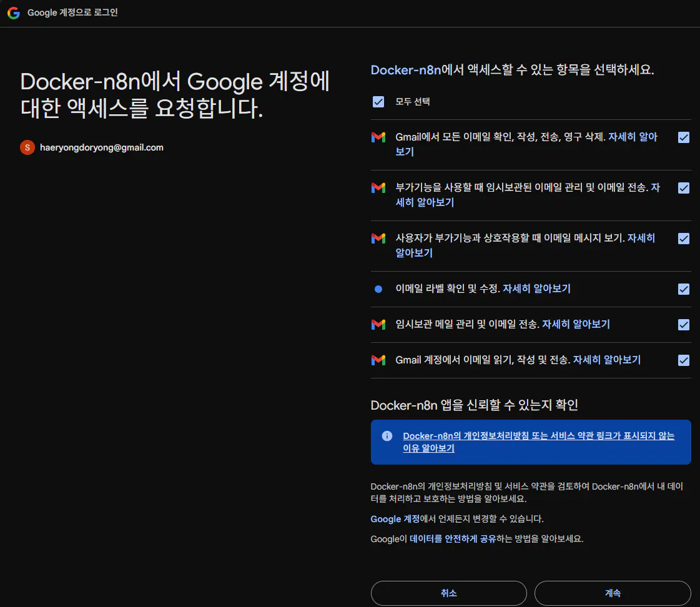This screenshot has width=700, height=607.
Task: Click the Docker-n8n 앱을 신뢰할 수 있는지 확인 heading
Action: click(x=474, y=405)
